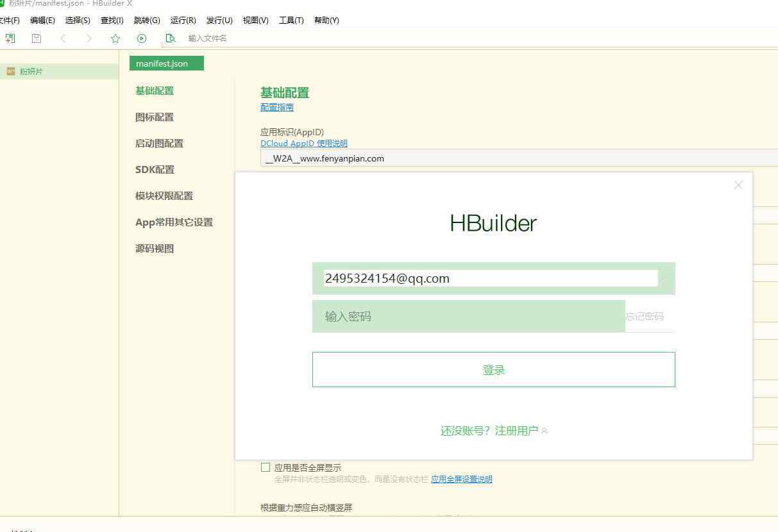The image size is (778, 532).
Task: Expand the 注册用户 double-chevron arrow
Action: 545,431
